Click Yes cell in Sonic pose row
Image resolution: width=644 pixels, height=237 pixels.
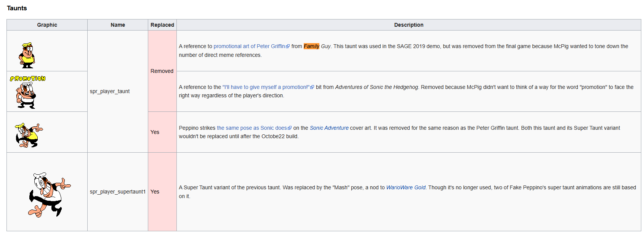tap(162, 132)
